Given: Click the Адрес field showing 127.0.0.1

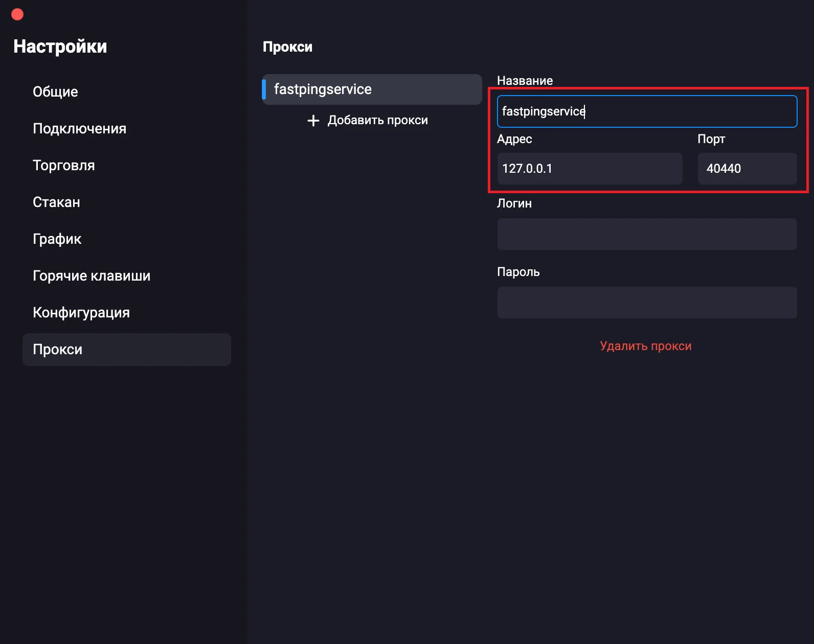Looking at the screenshot, I should point(590,169).
